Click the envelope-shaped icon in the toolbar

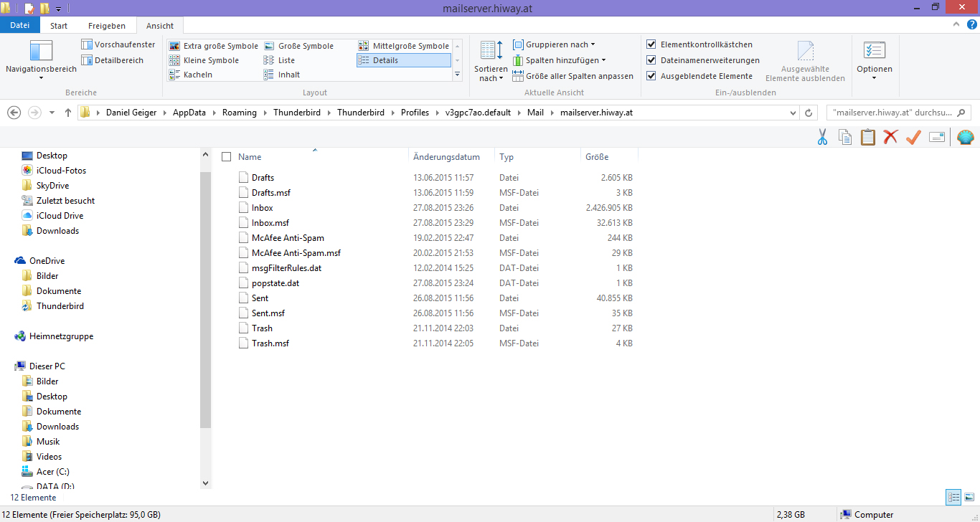coord(936,137)
